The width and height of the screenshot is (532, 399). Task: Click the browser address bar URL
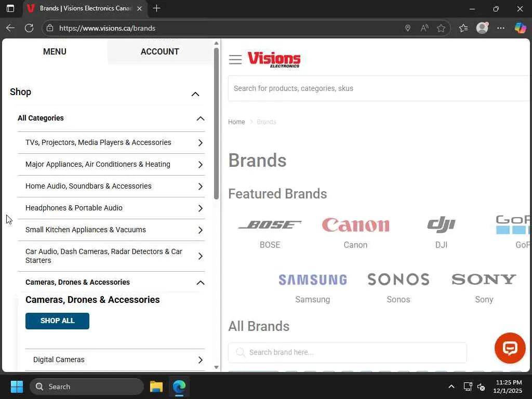[x=107, y=28]
